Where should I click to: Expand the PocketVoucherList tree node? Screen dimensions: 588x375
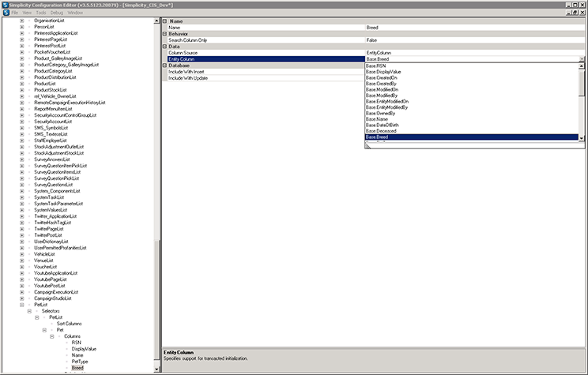pos(22,52)
